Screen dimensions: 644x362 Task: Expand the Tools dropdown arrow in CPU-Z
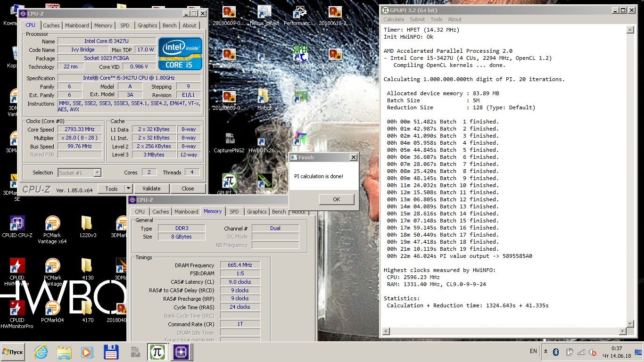coord(128,189)
